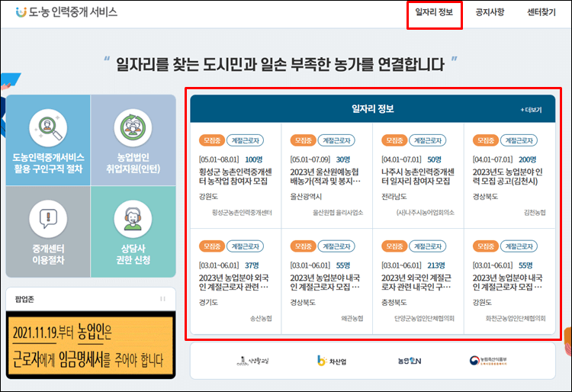
Task: Click the 왜관농협 organization name
Action: pyautogui.click(x=352, y=318)
